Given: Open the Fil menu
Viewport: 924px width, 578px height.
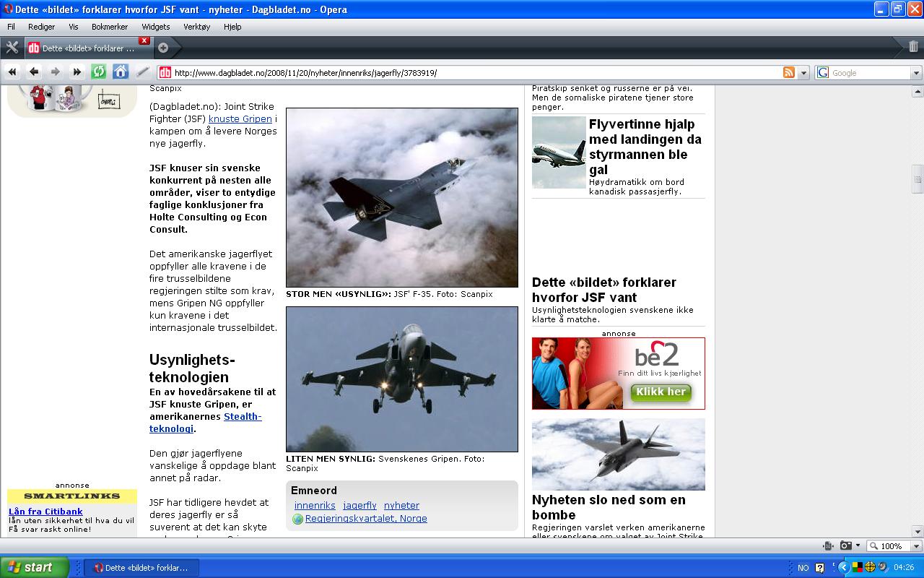Looking at the screenshot, I should (x=11, y=27).
